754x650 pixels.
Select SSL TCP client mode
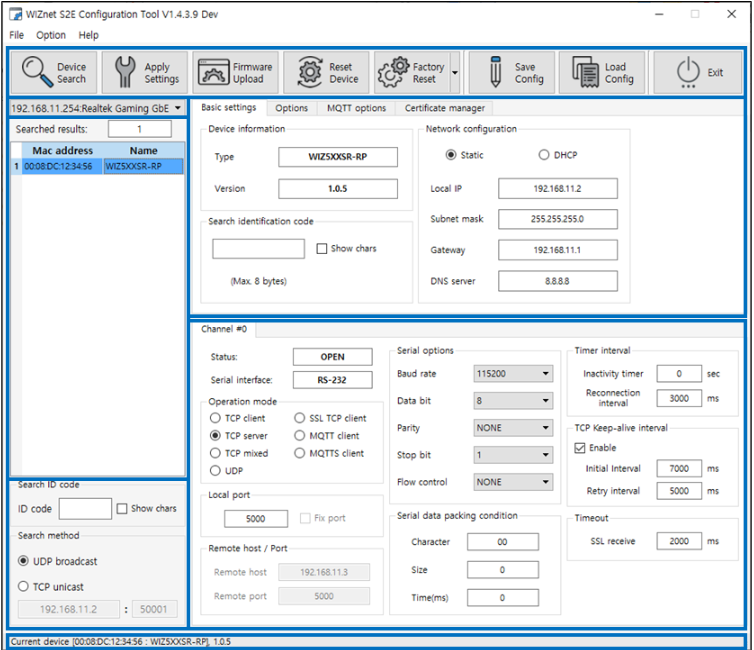coord(330,418)
